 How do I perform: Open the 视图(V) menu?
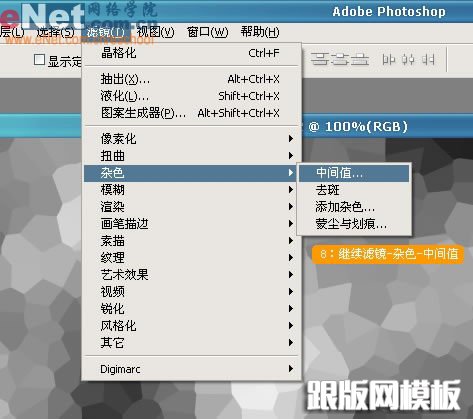tap(156, 32)
